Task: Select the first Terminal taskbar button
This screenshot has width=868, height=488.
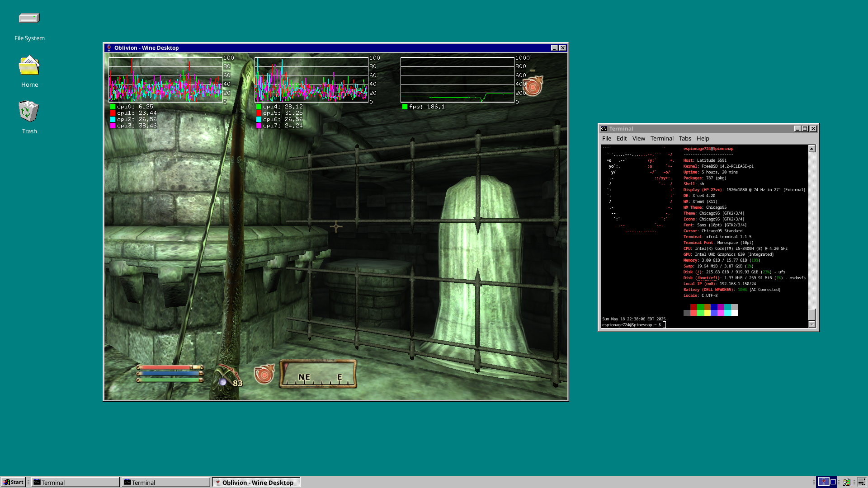Action: pyautogui.click(x=75, y=483)
